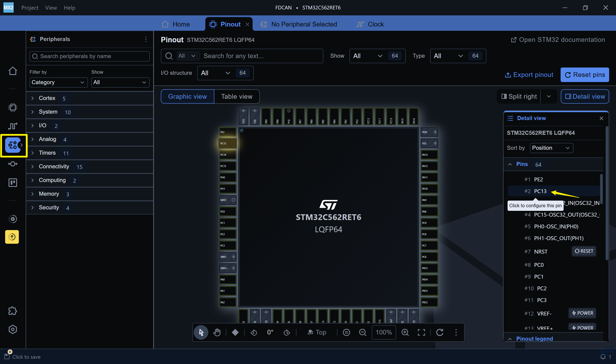Open the puzzle-piece plugins icon
The height and width of the screenshot is (364, 616).
point(13,311)
